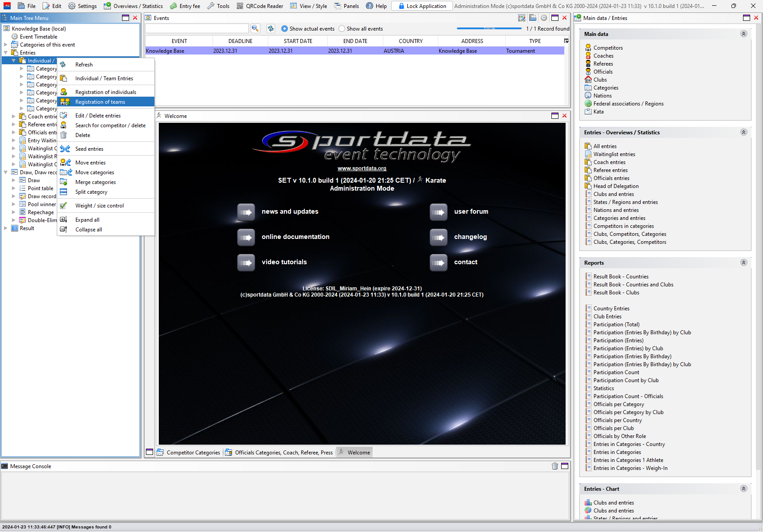Open the Entry fee menu

click(185, 6)
